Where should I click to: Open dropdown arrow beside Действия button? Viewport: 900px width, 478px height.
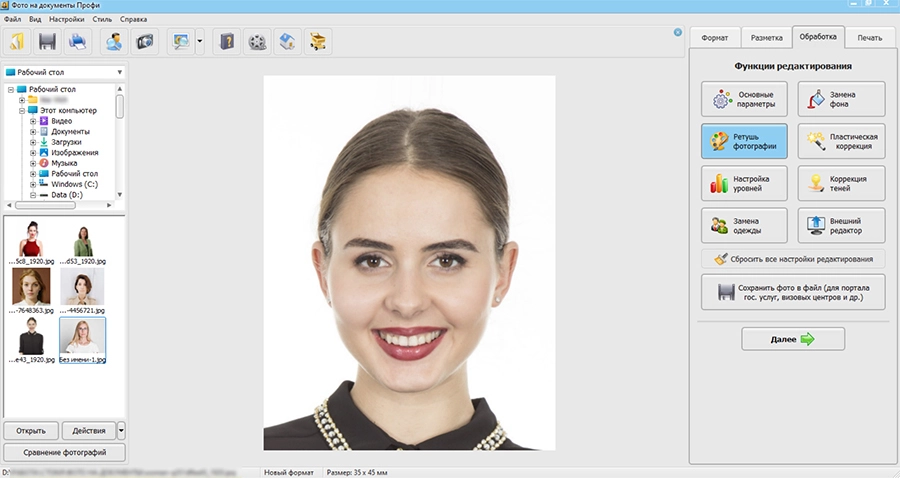pos(121,431)
